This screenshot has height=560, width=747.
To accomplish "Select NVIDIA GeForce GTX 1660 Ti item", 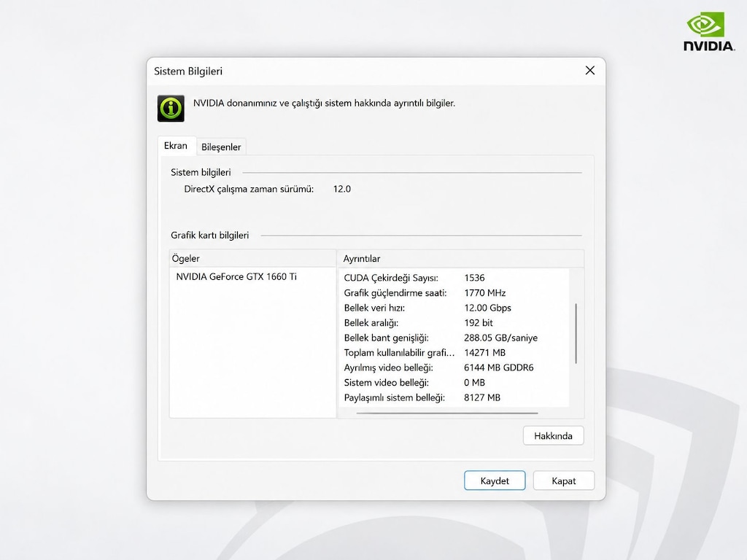I will point(236,276).
